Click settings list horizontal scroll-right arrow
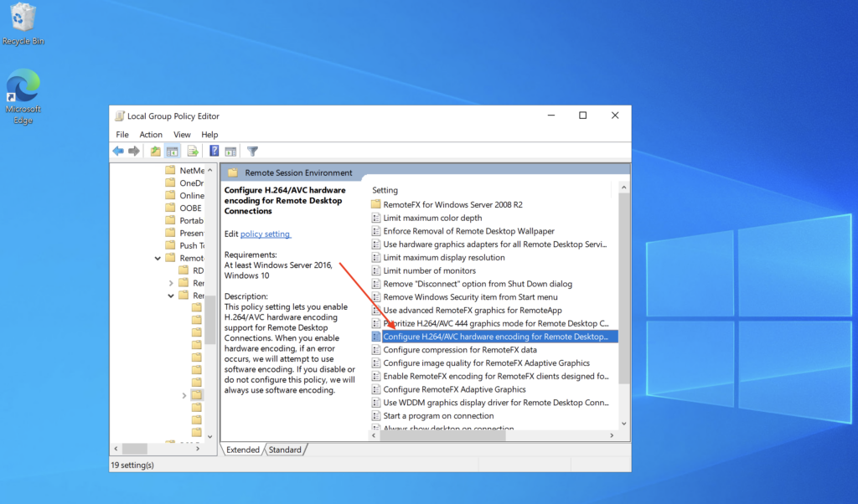Viewport: 858px width, 504px height. click(612, 435)
